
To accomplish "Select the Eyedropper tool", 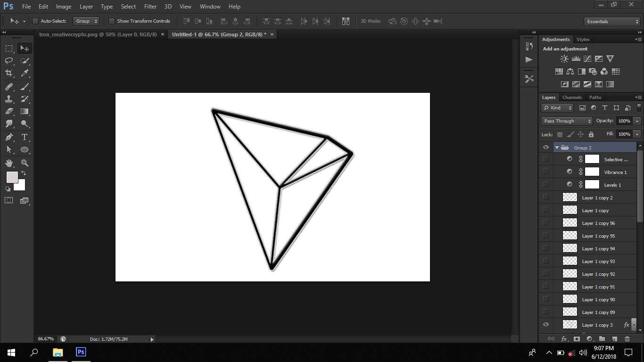I will 25,73.
